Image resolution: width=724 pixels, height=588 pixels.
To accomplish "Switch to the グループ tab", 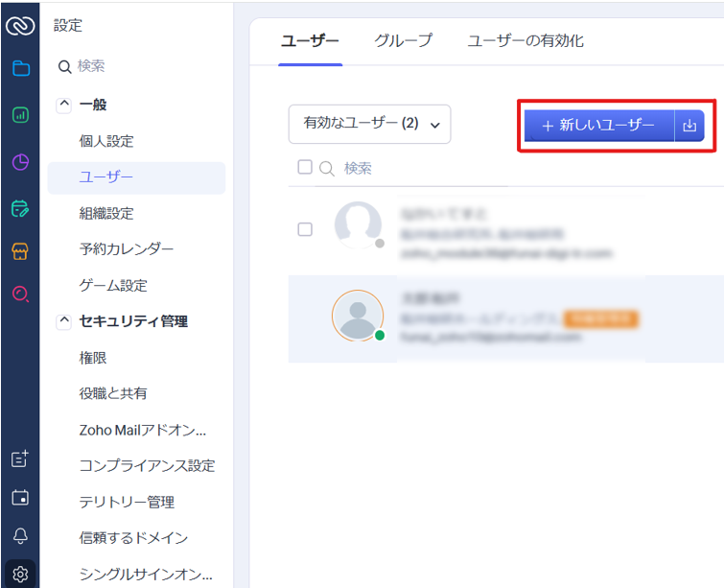I will 403,40.
